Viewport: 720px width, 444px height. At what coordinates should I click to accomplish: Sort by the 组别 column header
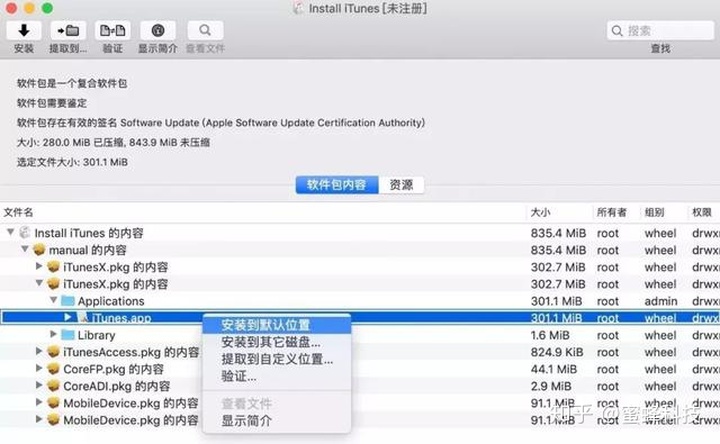coord(654,212)
